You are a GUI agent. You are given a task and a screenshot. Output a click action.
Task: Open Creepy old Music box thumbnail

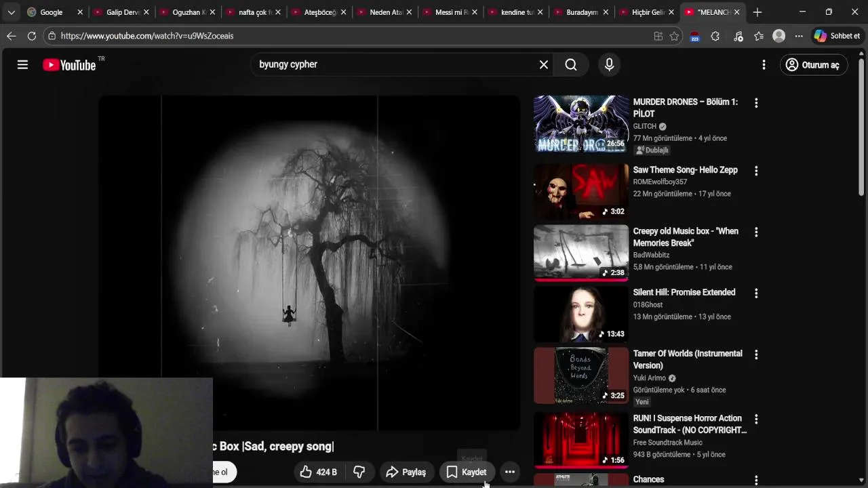tap(581, 253)
